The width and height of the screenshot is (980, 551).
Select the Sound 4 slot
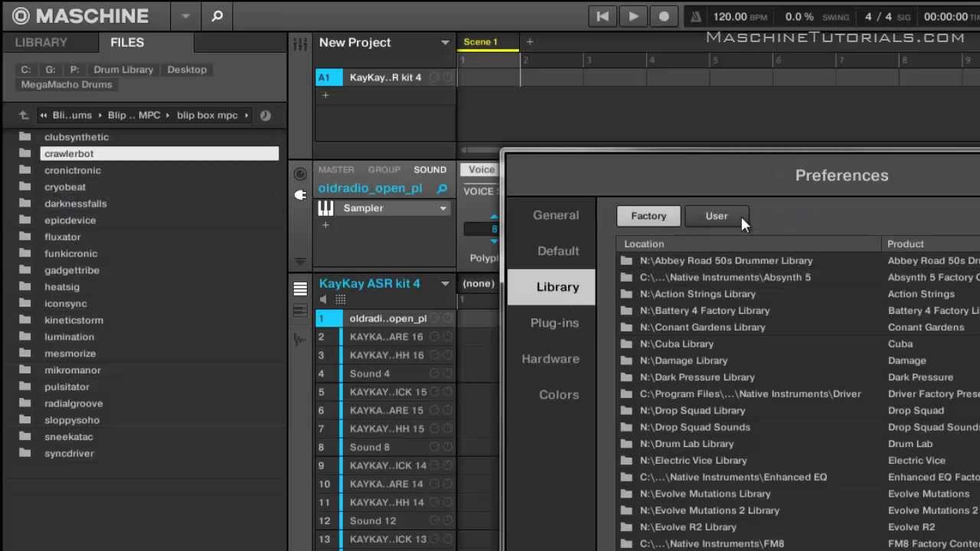(385, 373)
